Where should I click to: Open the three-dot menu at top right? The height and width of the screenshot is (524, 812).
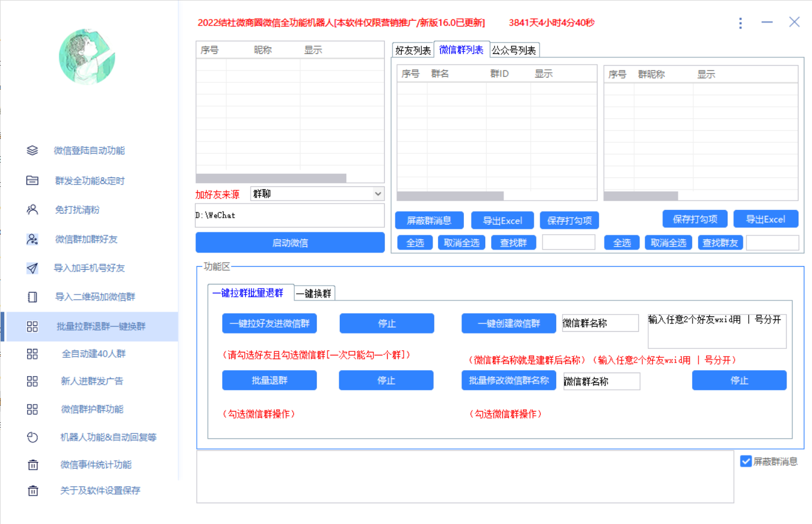[x=740, y=23]
